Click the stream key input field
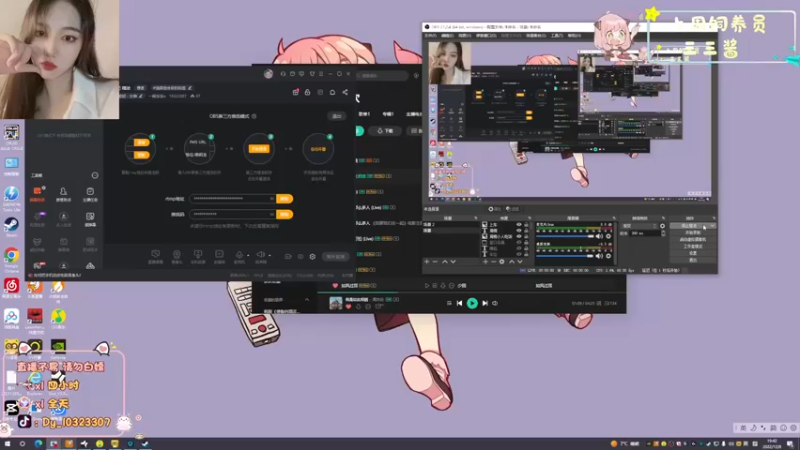Screen dimensions: 800x450 (x=232, y=214)
